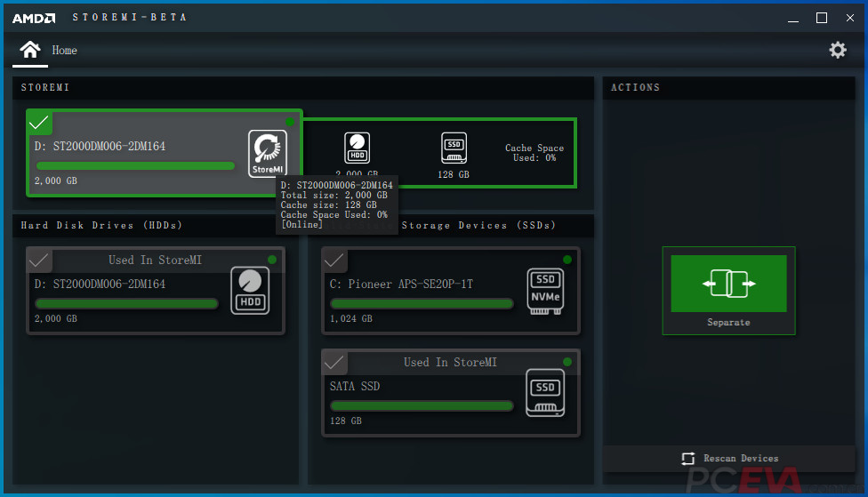Viewport: 868px width, 497px height.
Task: Click the Rescan Devices refresh icon
Action: tap(688, 458)
